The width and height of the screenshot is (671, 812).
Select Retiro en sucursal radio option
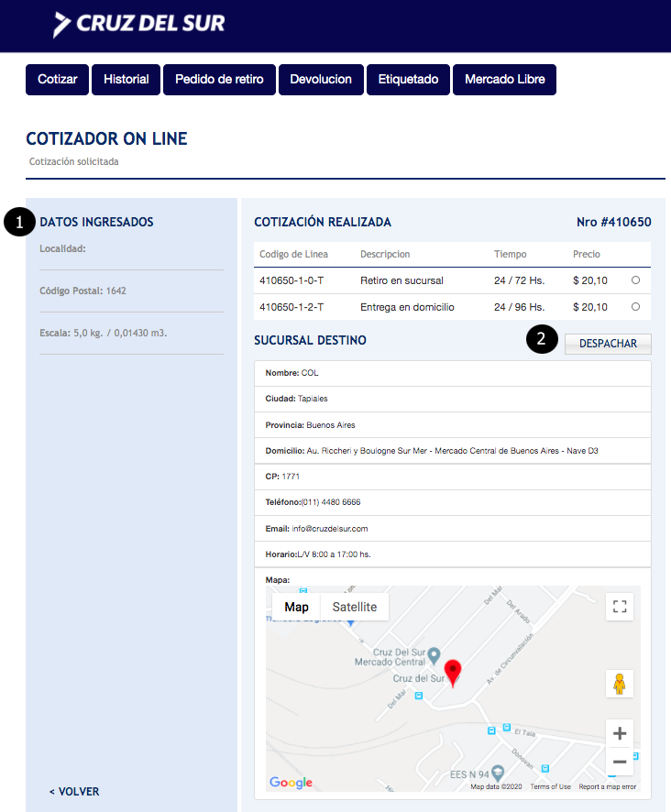click(x=635, y=280)
